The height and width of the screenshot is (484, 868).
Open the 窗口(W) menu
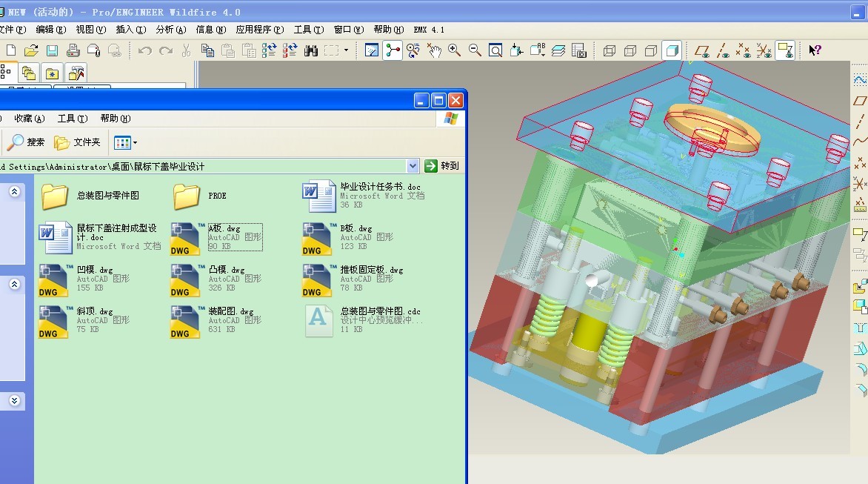click(x=349, y=30)
